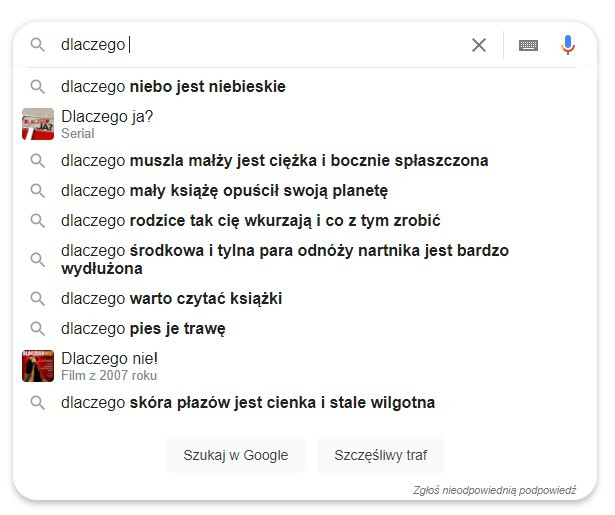Select suggestion about 'odnóży nartnika'
615x515 pixels.
[285, 259]
